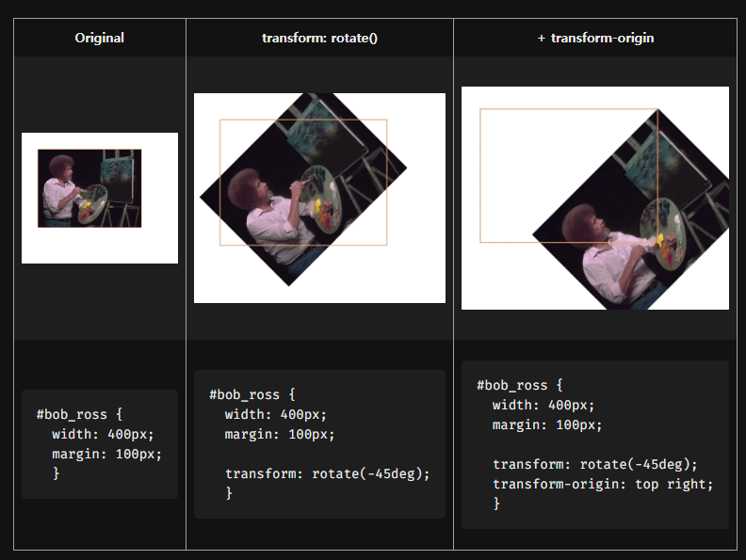Click the "+ transform-origin" column header

tap(595, 38)
